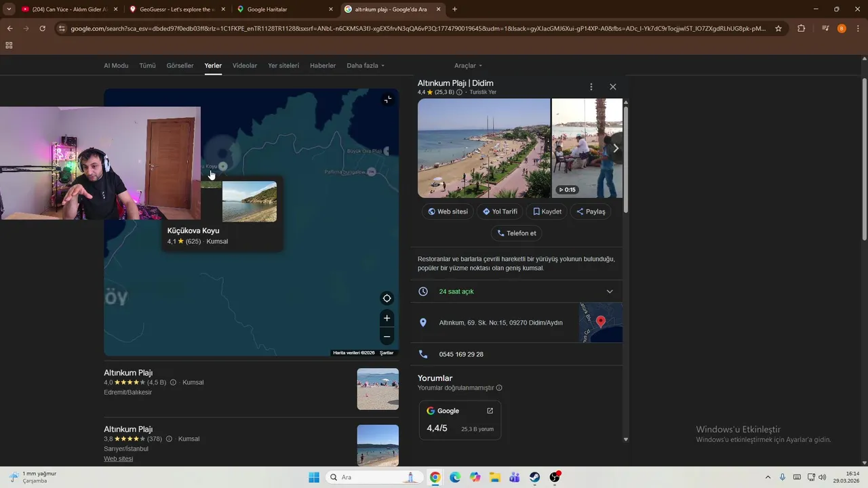Open info icon beside Yorumlar doğrulanmamıştır
The width and height of the screenshot is (868, 488).
[499, 388]
